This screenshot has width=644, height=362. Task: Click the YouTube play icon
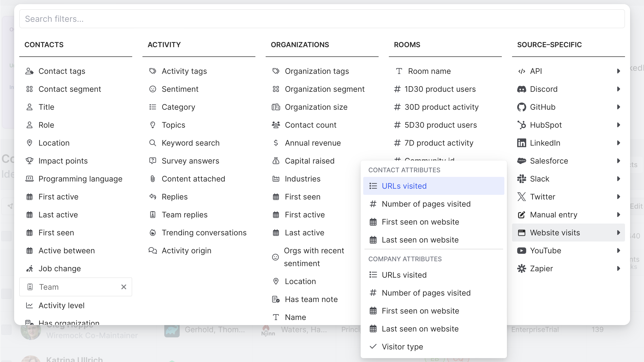tap(521, 251)
